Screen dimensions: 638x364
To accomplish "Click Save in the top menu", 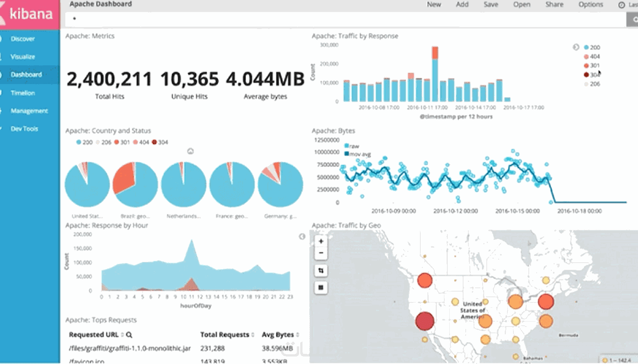I will pos(491,5).
